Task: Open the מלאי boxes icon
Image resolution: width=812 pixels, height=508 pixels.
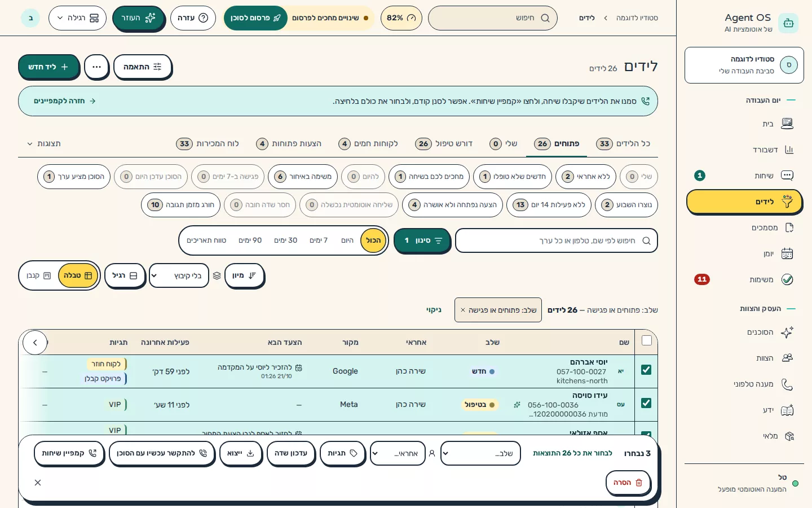Action: coord(789,436)
